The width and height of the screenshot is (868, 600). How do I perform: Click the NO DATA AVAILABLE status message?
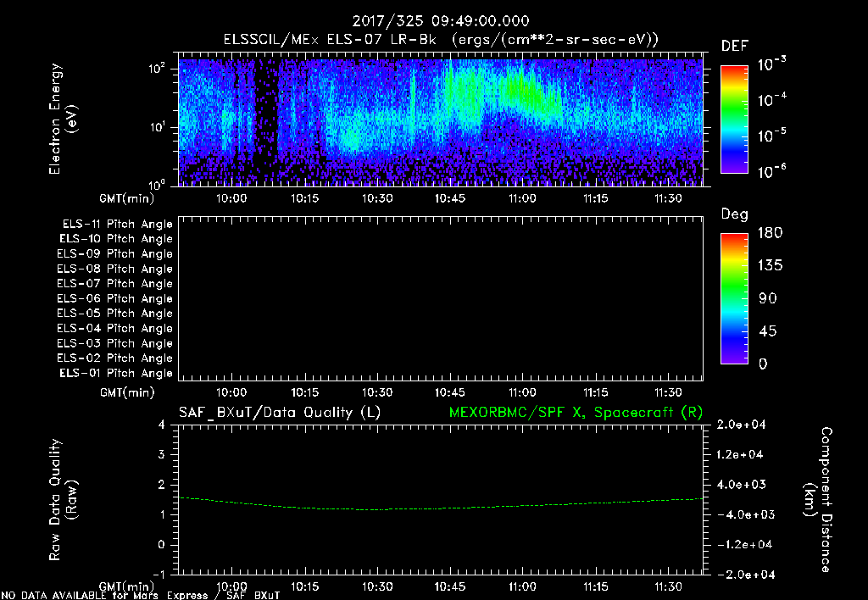click(141, 596)
